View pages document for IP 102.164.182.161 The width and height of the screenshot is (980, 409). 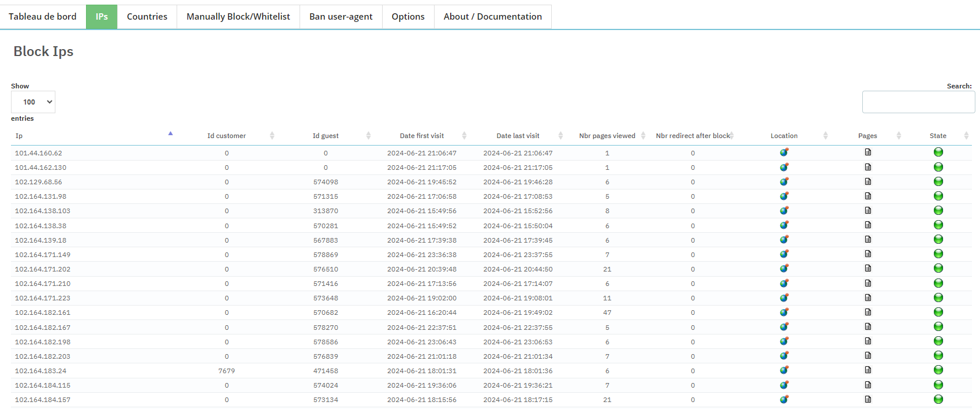click(x=867, y=312)
